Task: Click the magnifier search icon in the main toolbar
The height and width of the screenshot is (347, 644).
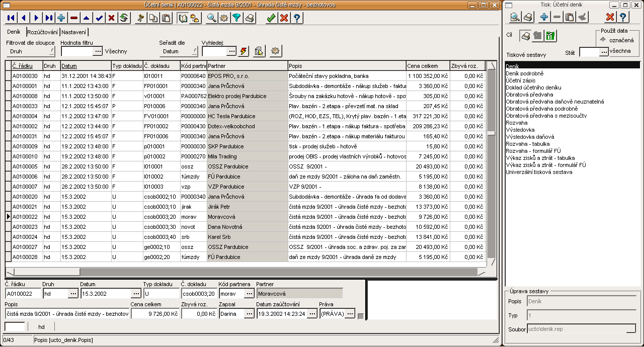Action: click(211, 18)
